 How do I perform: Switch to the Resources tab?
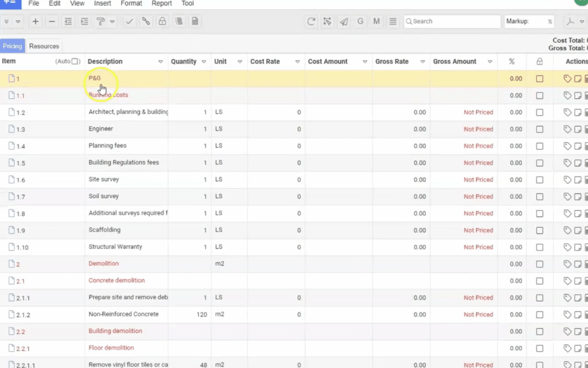(x=44, y=46)
